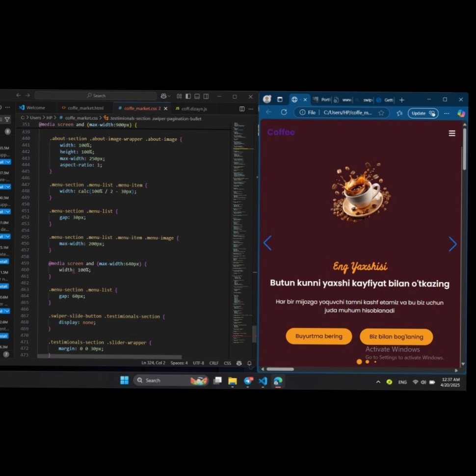Click the browser horizontal scrollbar thumb
Viewport: 476px width, 476px height.
tap(280, 369)
